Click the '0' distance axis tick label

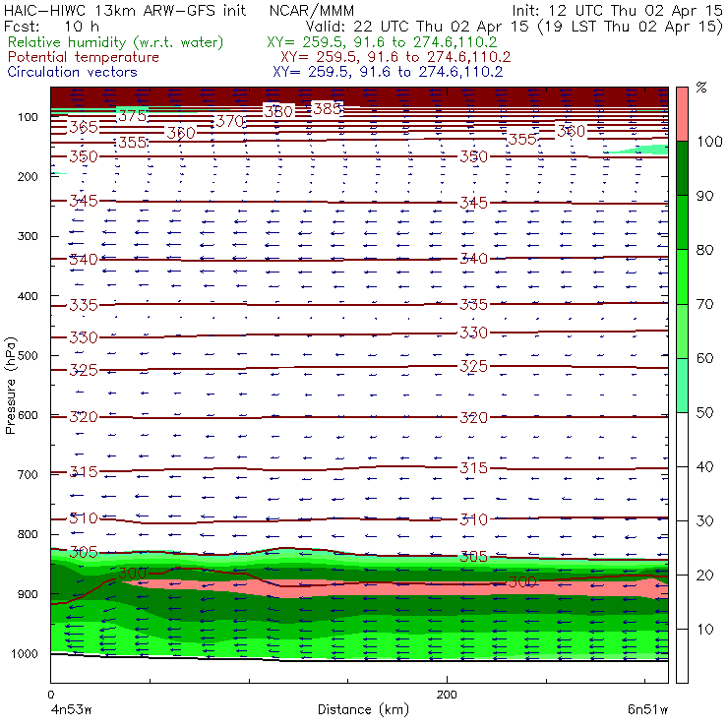[51, 695]
